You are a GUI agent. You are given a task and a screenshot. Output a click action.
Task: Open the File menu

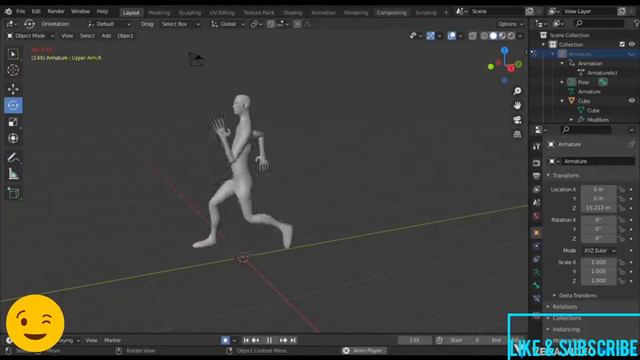(20, 11)
